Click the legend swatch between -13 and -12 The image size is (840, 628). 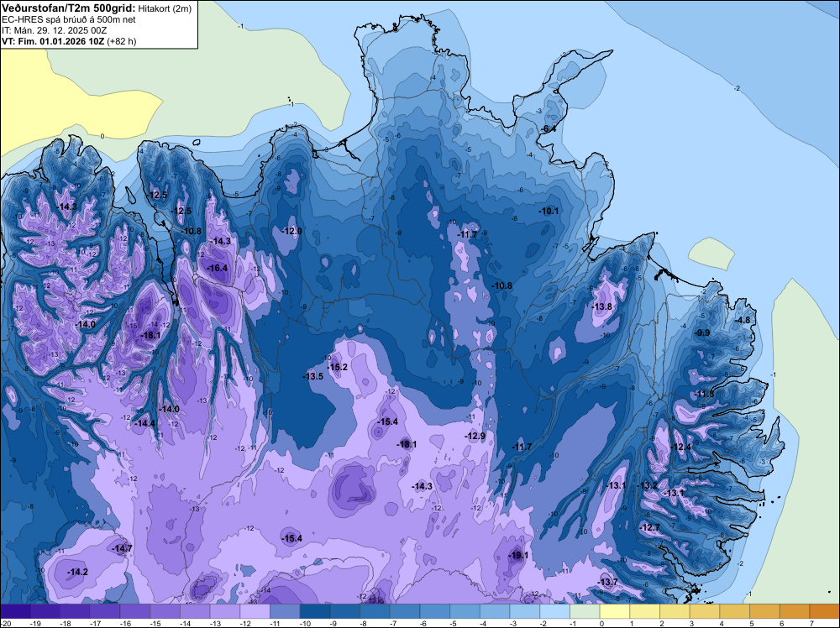point(225,611)
